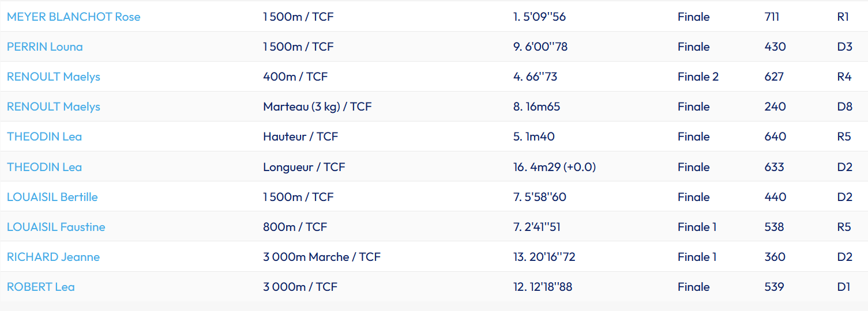Select the "800m / TCF" event cell
Screen dimensions: 868x311
[295, 227]
